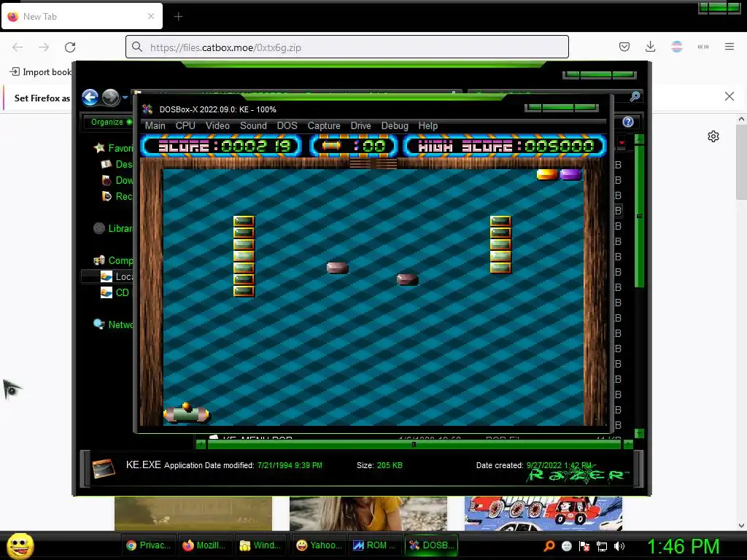Click the Explorer horizontal scrollbar thumb
The image size is (747, 560).
(x=414, y=444)
